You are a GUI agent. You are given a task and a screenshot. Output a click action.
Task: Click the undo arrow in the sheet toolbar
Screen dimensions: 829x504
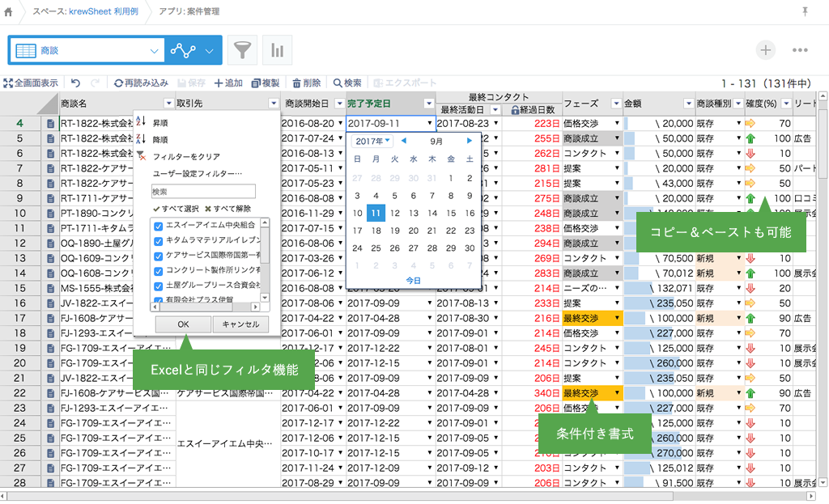(75, 83)
